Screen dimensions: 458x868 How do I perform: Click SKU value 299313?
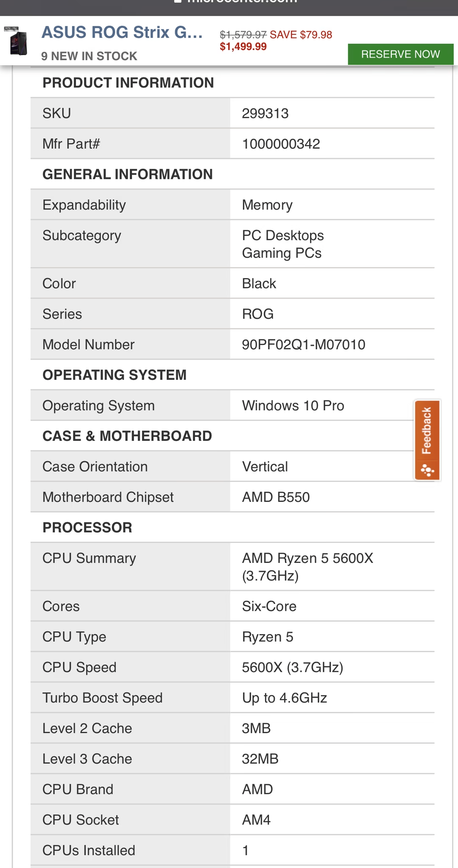click(x=265, y=113)
